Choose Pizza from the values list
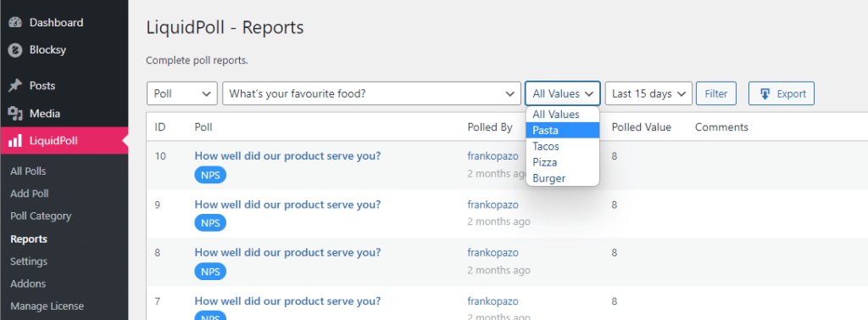868x320 pixels. pyautogui.click(x=563, y=162)
